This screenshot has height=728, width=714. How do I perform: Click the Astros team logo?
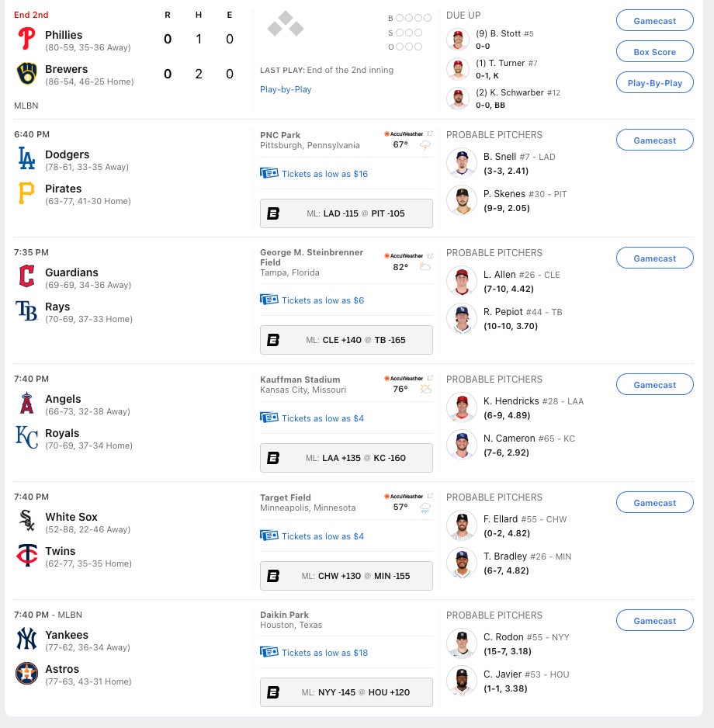[x=26, y=673]
